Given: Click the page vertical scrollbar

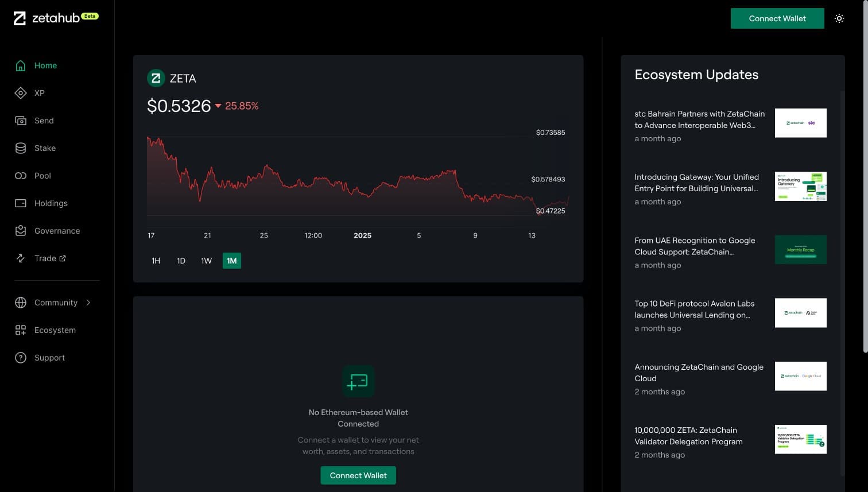Looking at the screenshot, I should click(865, 177).
